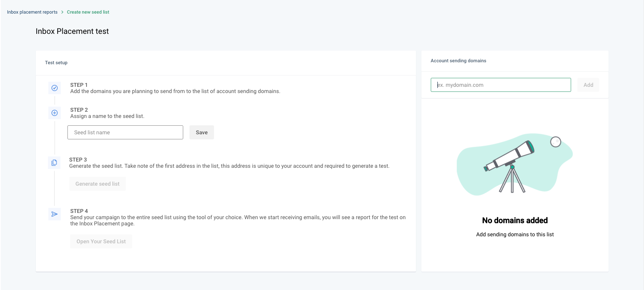Click Assign a name to the seed list text
Screen dimensions: 644x290
107,116
